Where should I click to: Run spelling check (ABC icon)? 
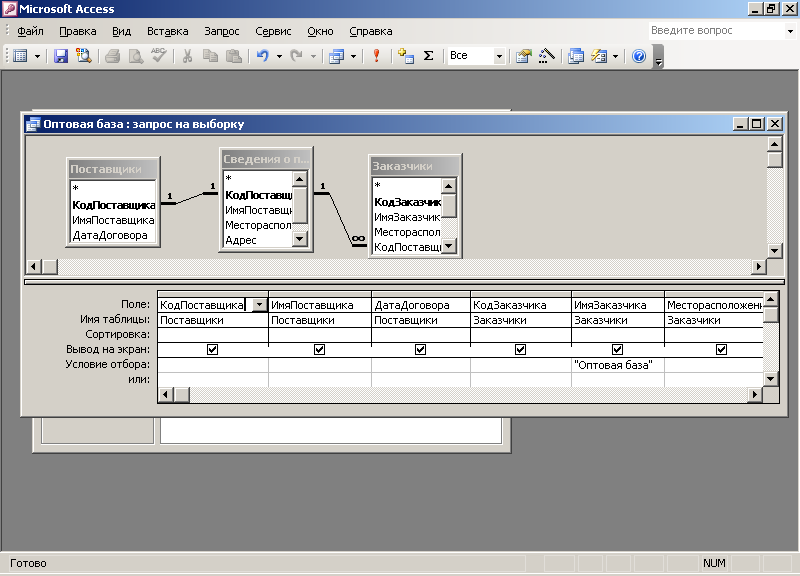(159, 56)
